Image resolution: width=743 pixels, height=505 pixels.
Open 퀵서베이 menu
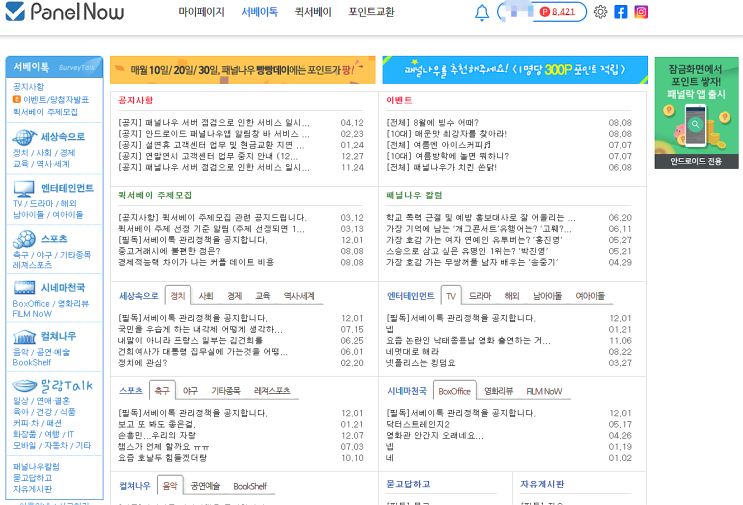pos(313,12)
